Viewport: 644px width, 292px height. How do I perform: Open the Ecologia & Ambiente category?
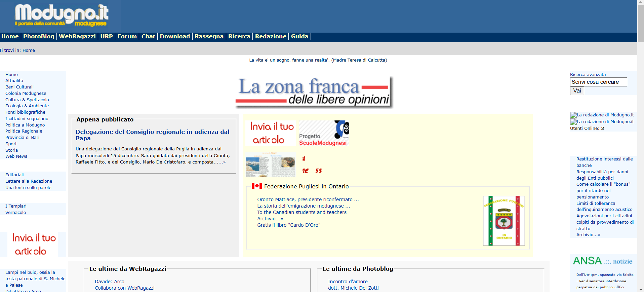click(27, 106)
